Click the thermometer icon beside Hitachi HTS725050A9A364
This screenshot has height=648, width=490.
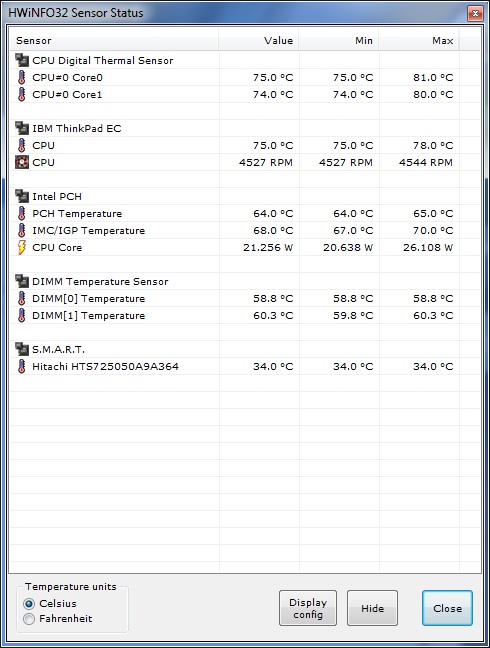(x=21, y=366)
